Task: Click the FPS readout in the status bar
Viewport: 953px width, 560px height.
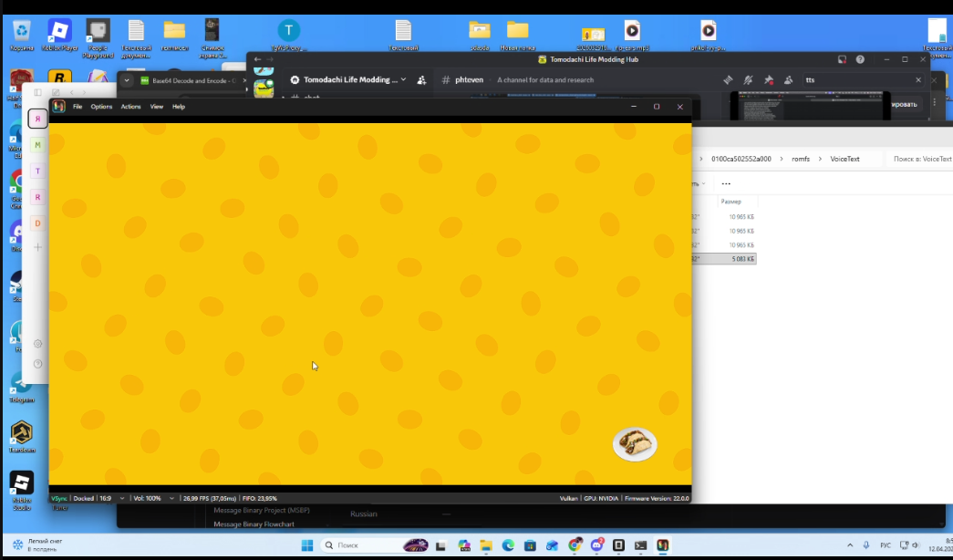Action: tap(209, 498)
